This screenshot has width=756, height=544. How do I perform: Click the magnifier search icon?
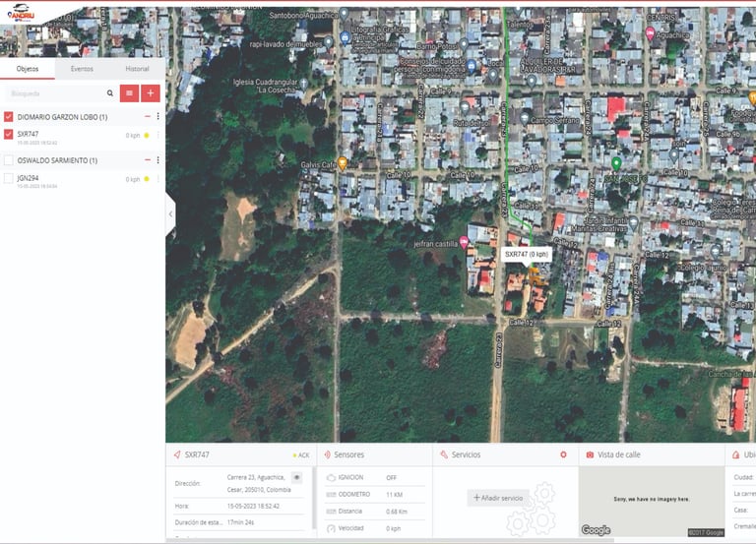point(110,93)
